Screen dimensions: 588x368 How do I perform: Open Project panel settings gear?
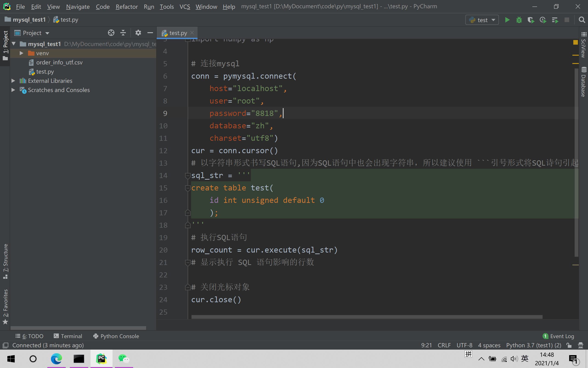(138, 33)
